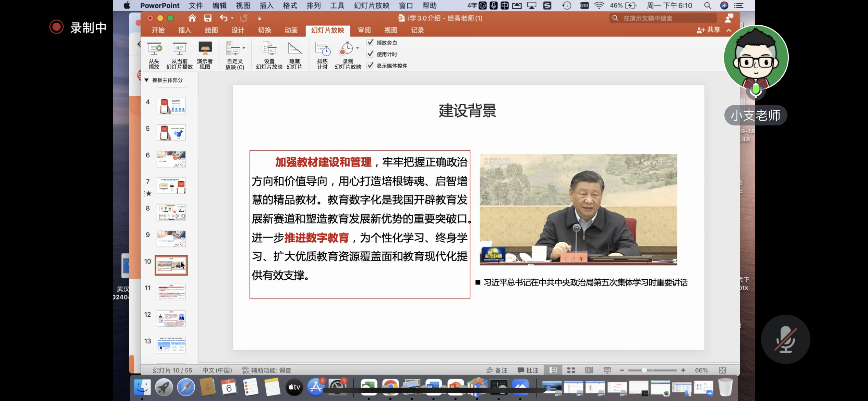The height and width of the screenshot is (401, 868).
Task: Disable 显示媒体控件 checkbox
Action: pos(370,65)
